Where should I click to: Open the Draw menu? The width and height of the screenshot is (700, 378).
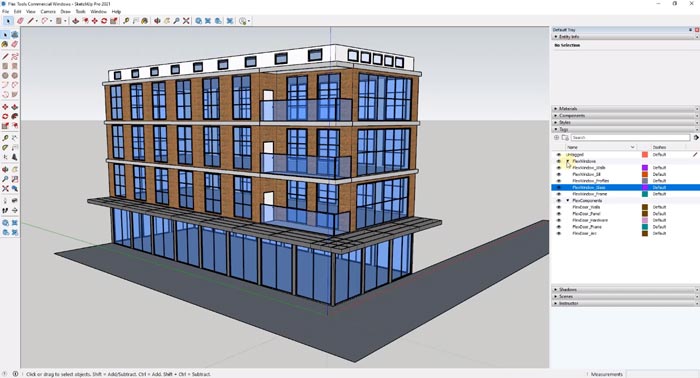[66, 12]
